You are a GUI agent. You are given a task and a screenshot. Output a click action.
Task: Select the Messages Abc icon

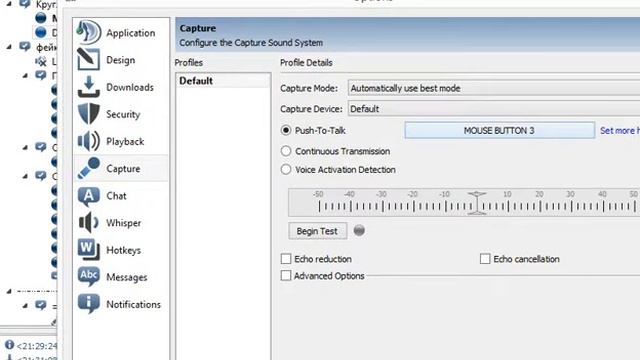[x=89, y=277]
